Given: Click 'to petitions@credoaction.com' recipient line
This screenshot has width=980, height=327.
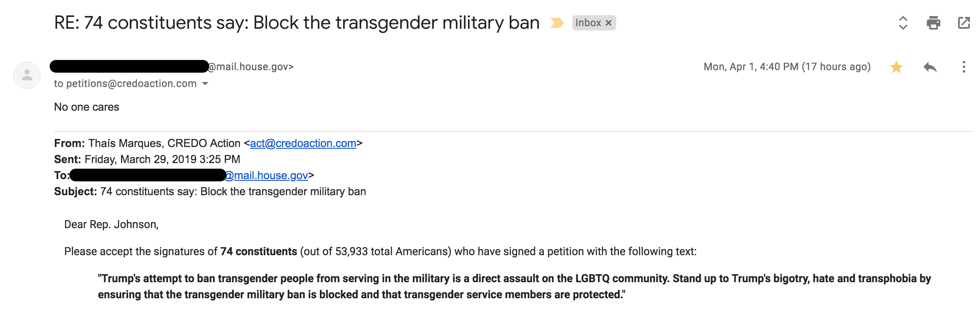Looking at the screenshot, I should 125,84.
